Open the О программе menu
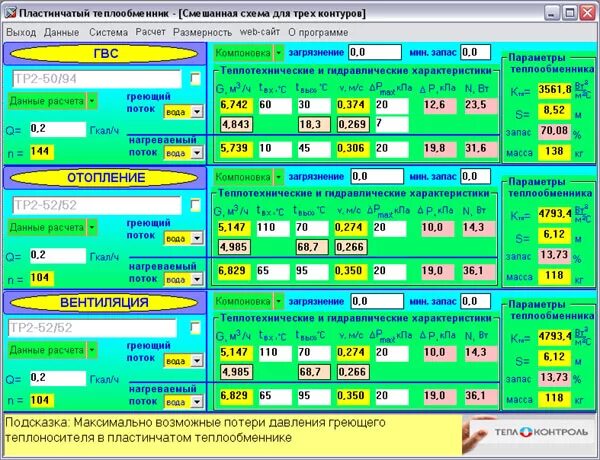The height and width of the screenshot is (460, 600). click(x=318, y=32)
